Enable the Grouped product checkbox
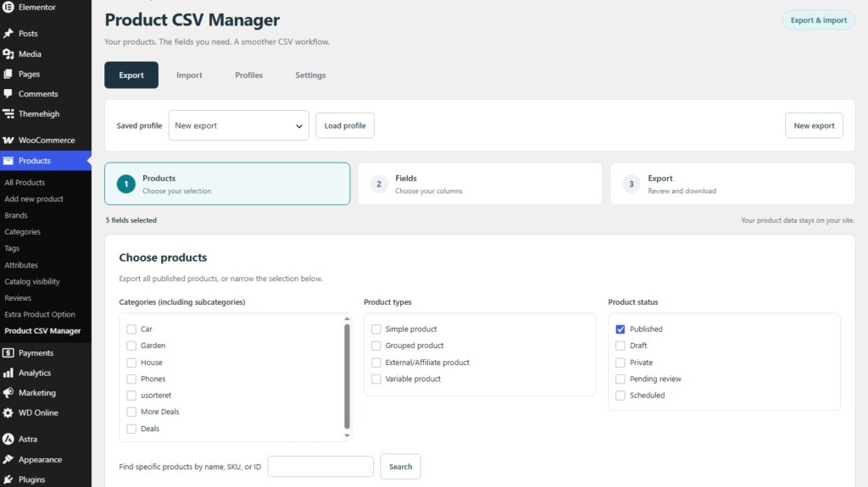 point(376,346)
